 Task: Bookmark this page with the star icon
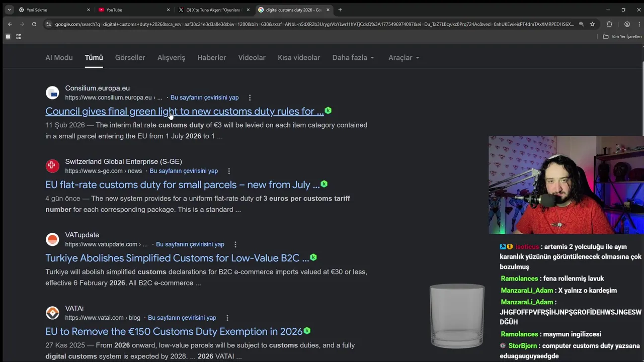(592, 24)
